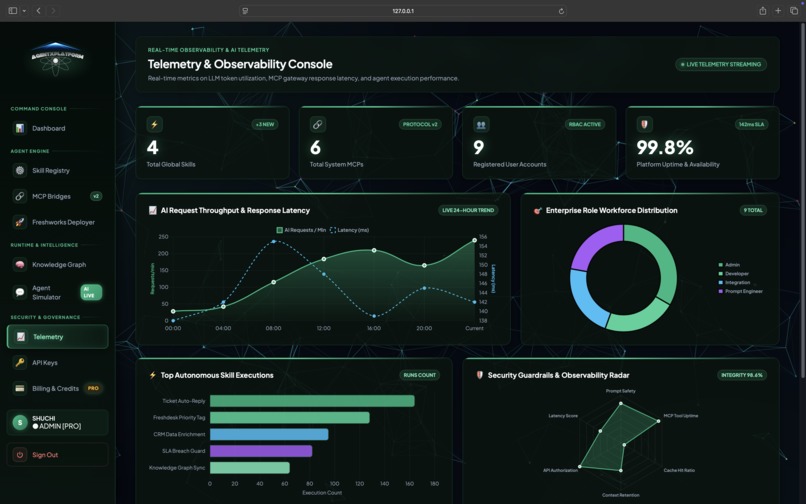The height and width of the screenshot is (504, 806).
Task: Click the SLA Breach Guard purple bar
Action: coord(261,451)
